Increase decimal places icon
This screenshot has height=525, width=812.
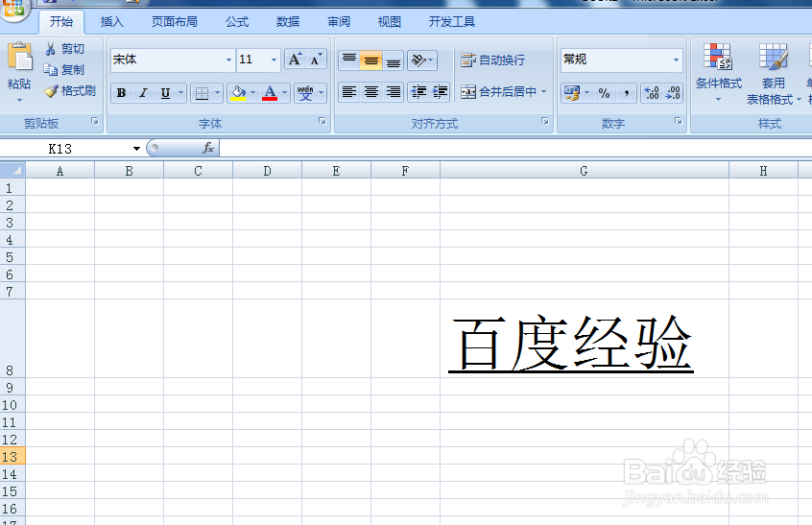(x=651, y=93)
